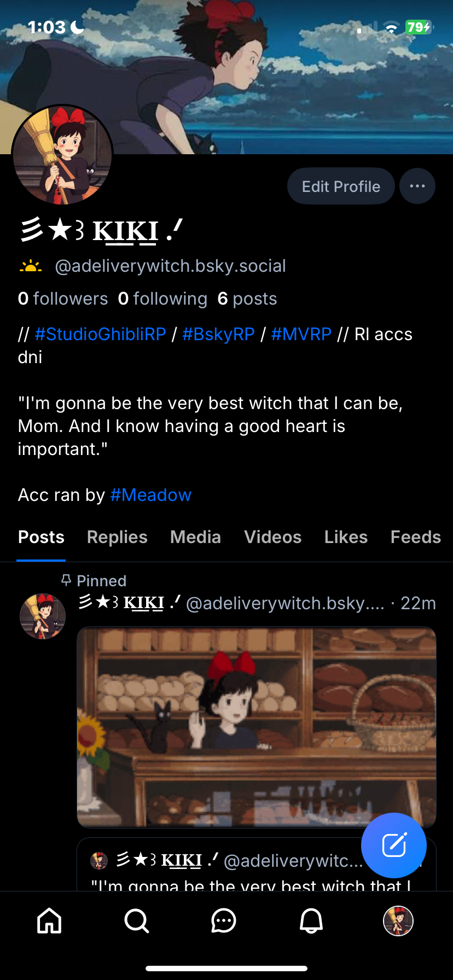Tap the large Kiki profile picture
The height and width of the screenshot is (980, 453).
62,155
